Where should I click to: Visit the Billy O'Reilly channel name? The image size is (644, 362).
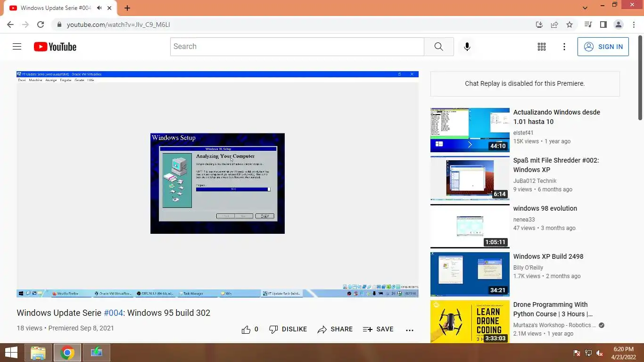click(x=528, y=268)
